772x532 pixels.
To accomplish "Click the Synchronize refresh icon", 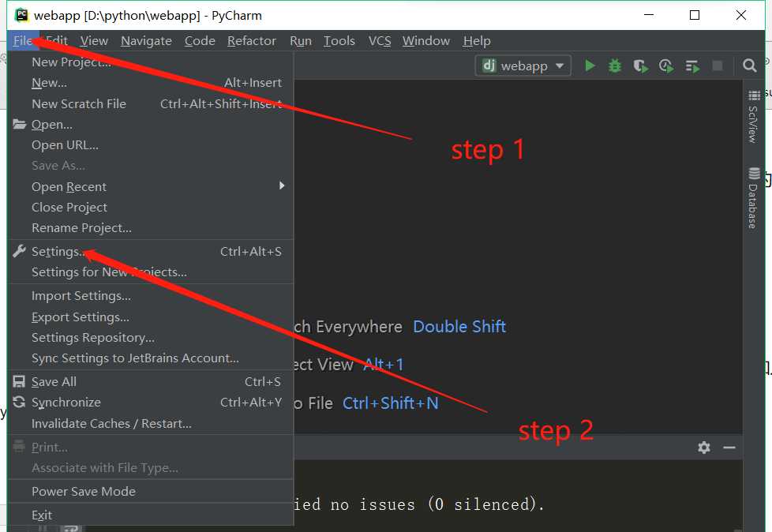I will click(x=19, y=402).
